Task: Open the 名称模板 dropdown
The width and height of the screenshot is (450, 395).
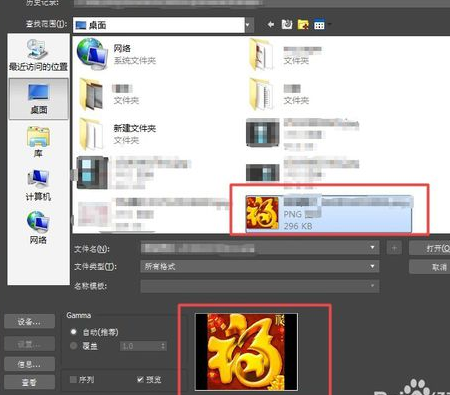Action: coord(260,286)
